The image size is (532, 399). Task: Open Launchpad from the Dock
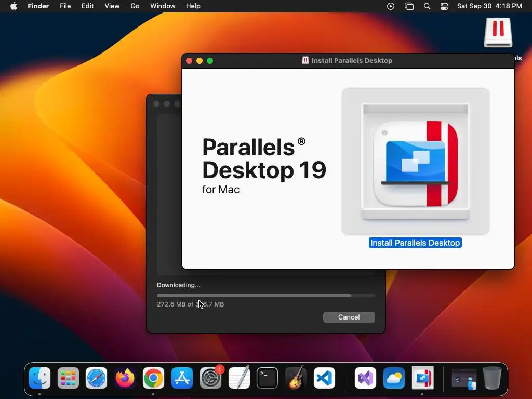point(68,378)
